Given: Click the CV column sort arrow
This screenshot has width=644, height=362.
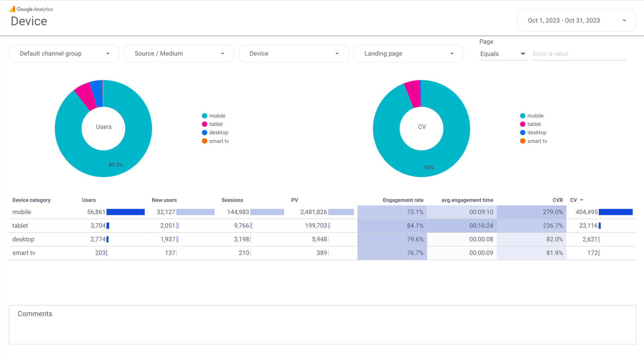Looking at the screenshot, I should (581, 200).
